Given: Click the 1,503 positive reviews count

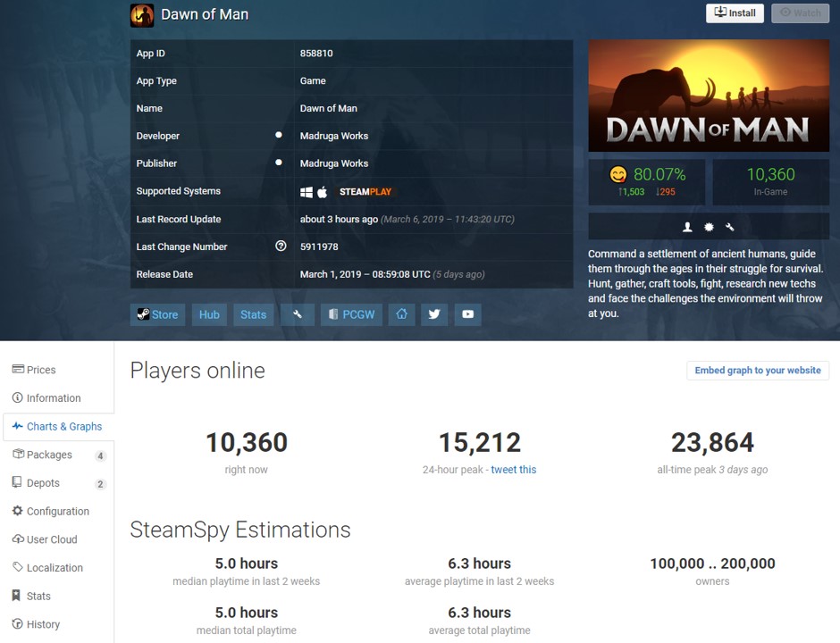Looking at the screenshot, I should coord(631,192).
